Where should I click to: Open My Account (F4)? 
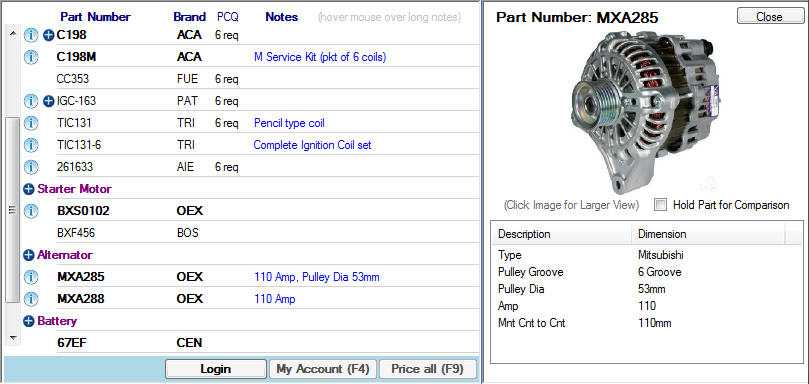point(323,369)
